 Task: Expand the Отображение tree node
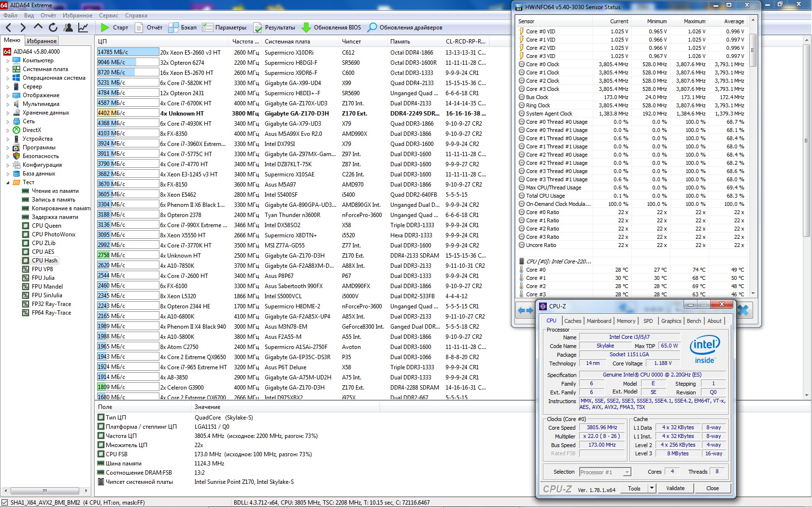coord(8,96)
